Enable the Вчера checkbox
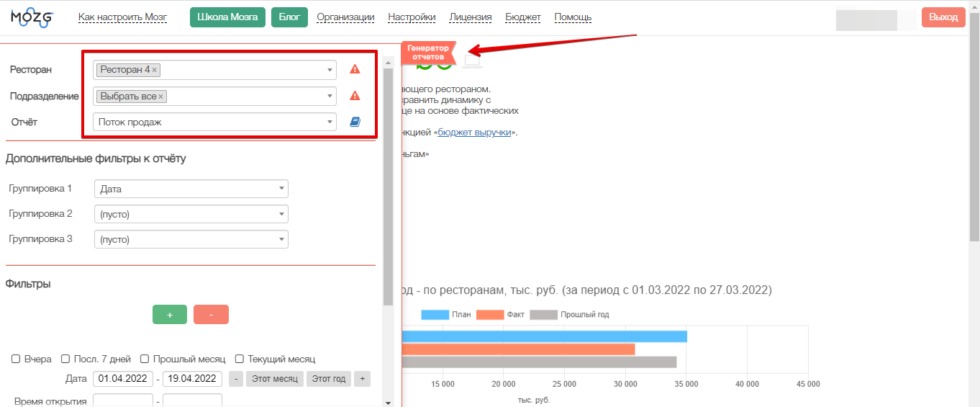The height and width of the screenshot is (407, 980). tap(16, 359)
